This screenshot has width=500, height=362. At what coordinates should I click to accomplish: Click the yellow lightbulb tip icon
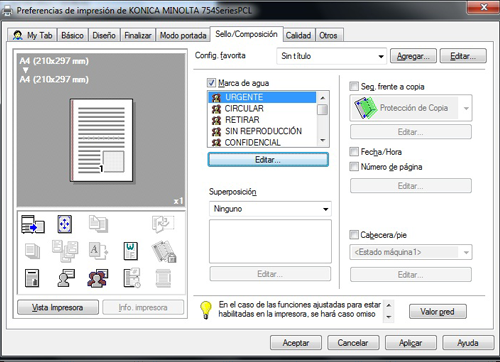tap(206, 310)
